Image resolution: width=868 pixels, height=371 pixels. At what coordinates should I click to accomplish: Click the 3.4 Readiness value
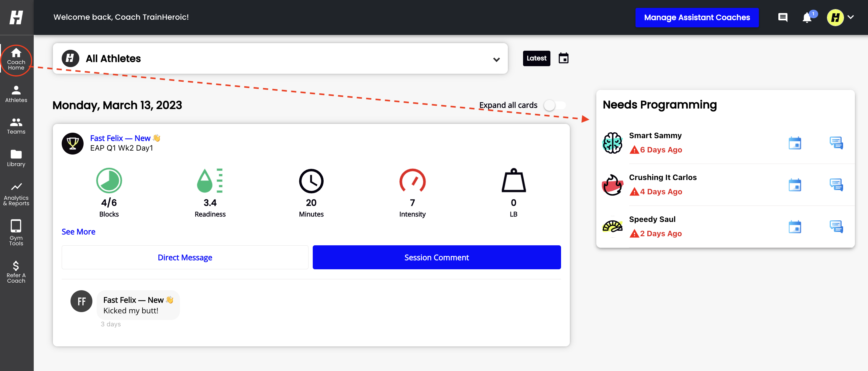tap(210, 203)
